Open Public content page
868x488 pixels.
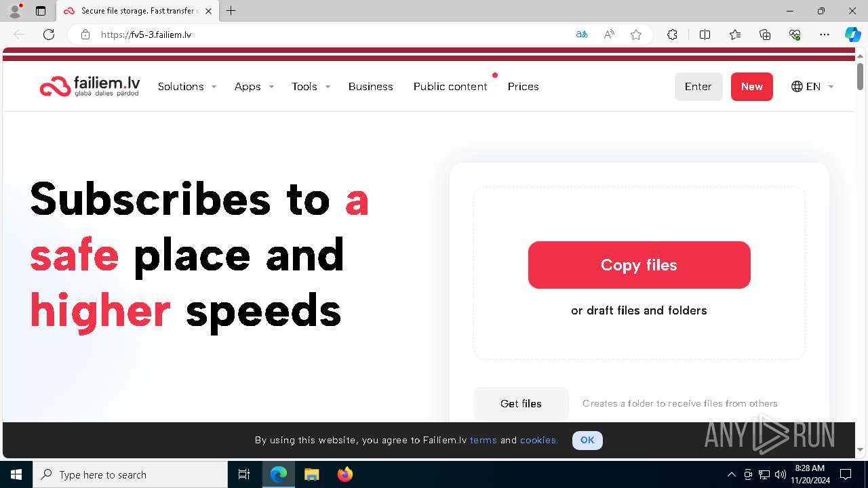pyautogui.click(x=450, y=87)
